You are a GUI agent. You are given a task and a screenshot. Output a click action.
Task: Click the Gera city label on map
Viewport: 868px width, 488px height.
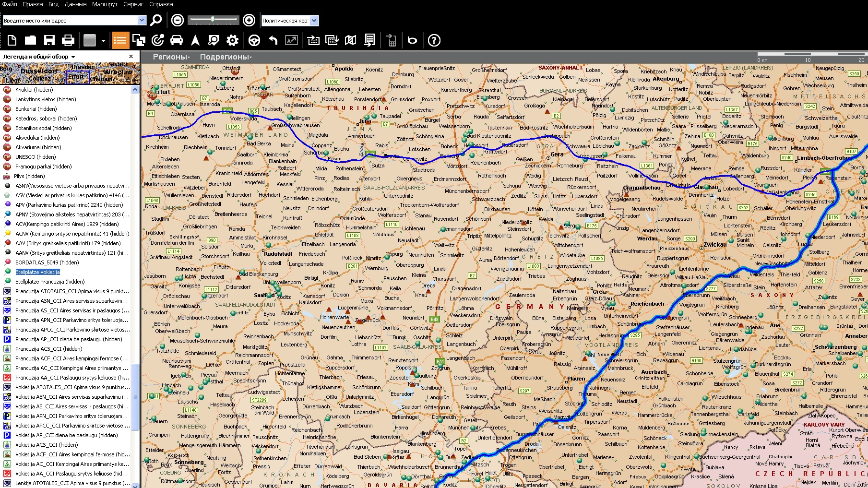click(557, 154)
